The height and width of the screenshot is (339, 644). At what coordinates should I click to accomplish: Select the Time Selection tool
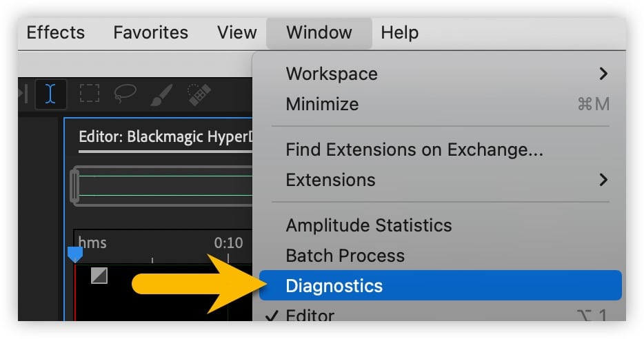click(x=50, y=94)
